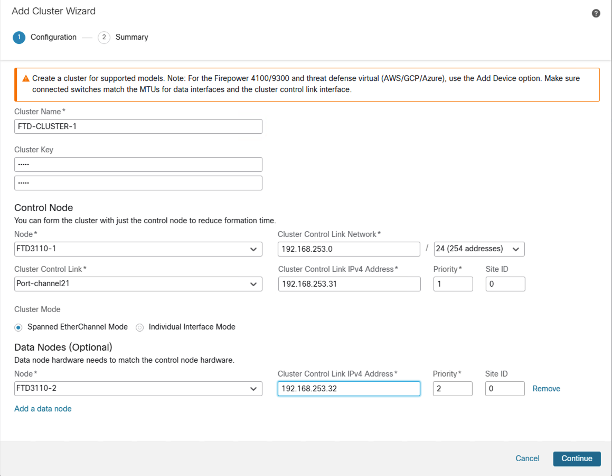The height and width of the screenshot is (476, 612).
Task: Focus the Cluster Name field
Action: (138, 127)
